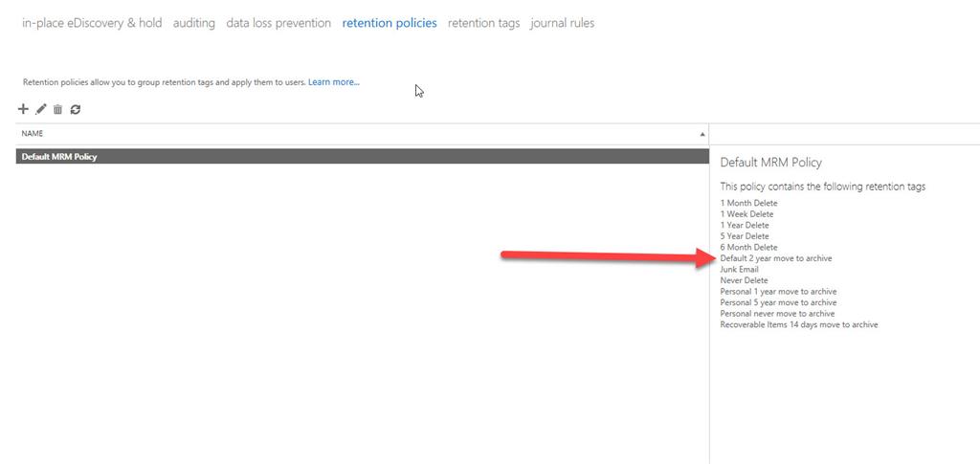The image size is (980, 464).
Task: Click the 1 Month Delete tag
Action: click(748, 203)
